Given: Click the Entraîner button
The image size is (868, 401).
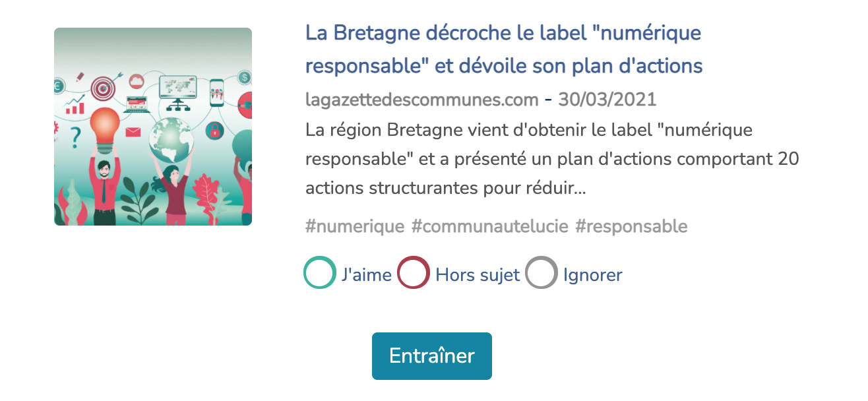Looking at the screenshot, I should (432, 356).
